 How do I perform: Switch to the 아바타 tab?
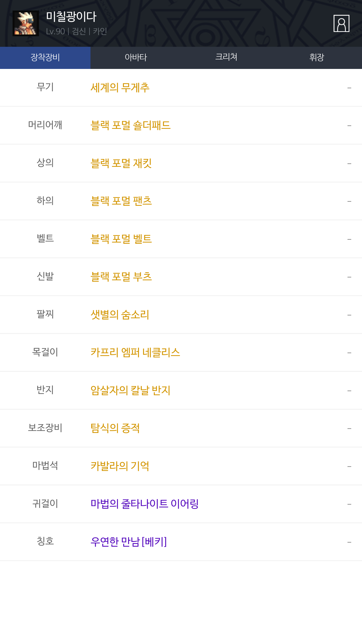click(x=136, y=58)
